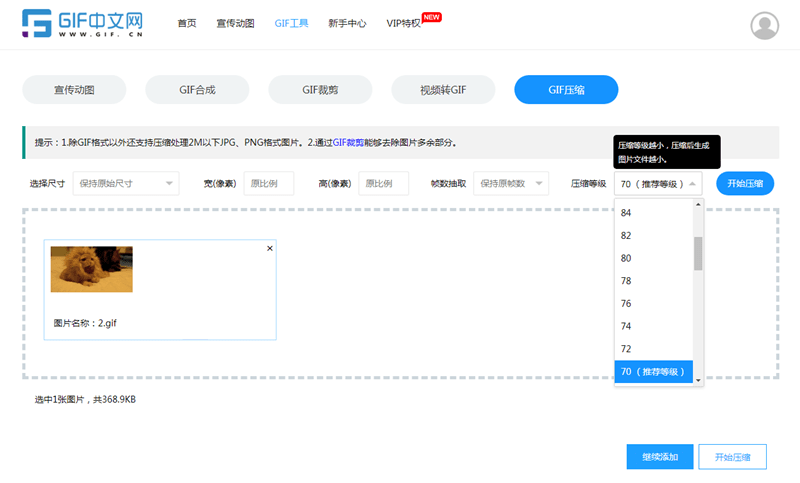The height and width of the screenshot is (483, 800).
Task: Click the compression list scrollbar thumb
Action: [x=698, y=253]
